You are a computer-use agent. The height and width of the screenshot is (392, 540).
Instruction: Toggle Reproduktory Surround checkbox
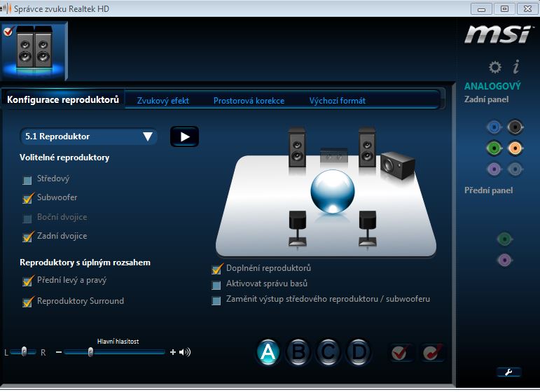(27, 302)
